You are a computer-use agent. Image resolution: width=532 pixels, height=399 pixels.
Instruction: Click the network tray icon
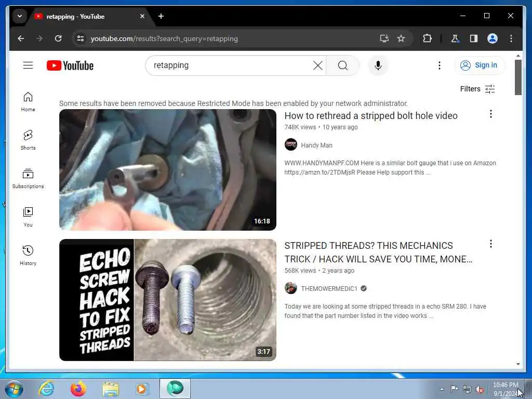[x=467, y=389]
